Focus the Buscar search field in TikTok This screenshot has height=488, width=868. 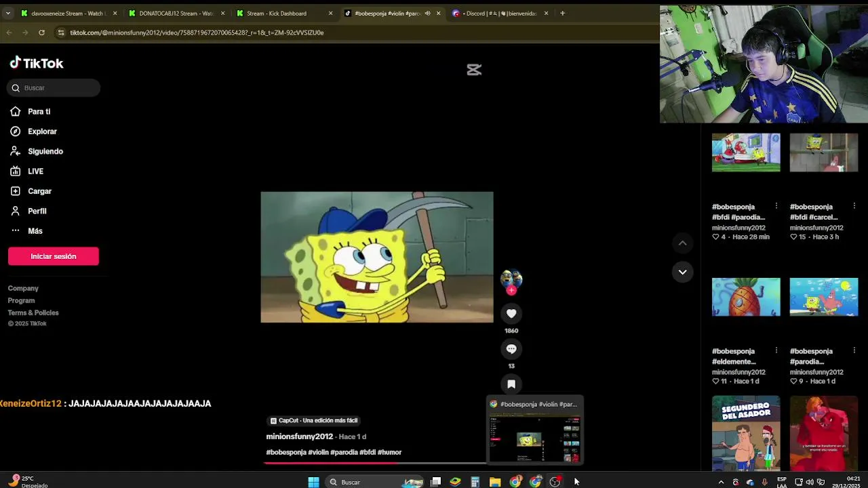click(54, 87)
